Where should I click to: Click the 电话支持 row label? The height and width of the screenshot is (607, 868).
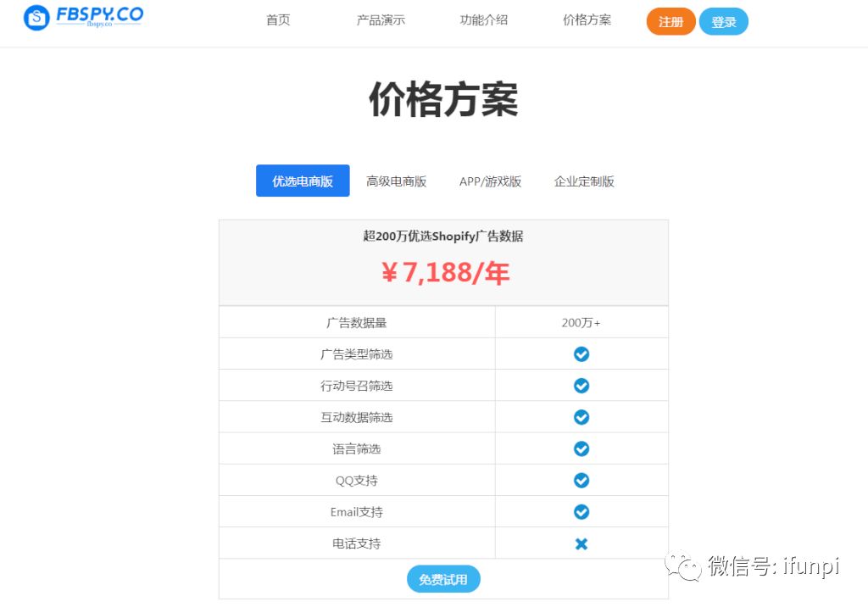357,543
